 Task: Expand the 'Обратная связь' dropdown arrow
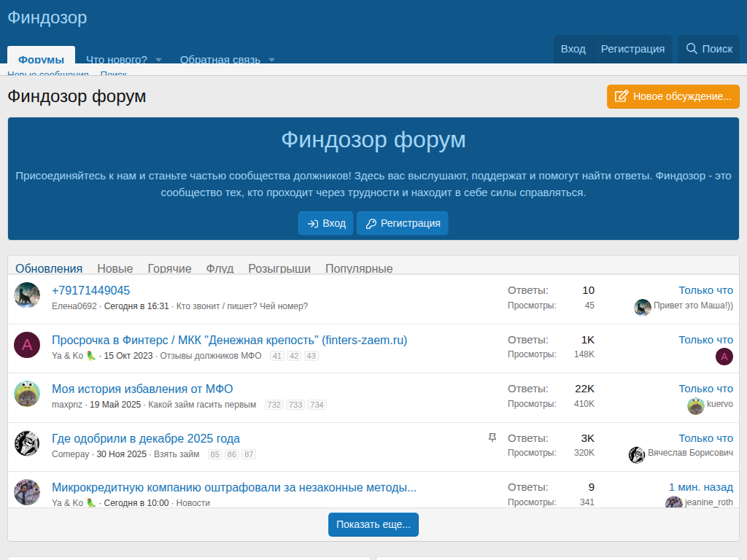271,60
